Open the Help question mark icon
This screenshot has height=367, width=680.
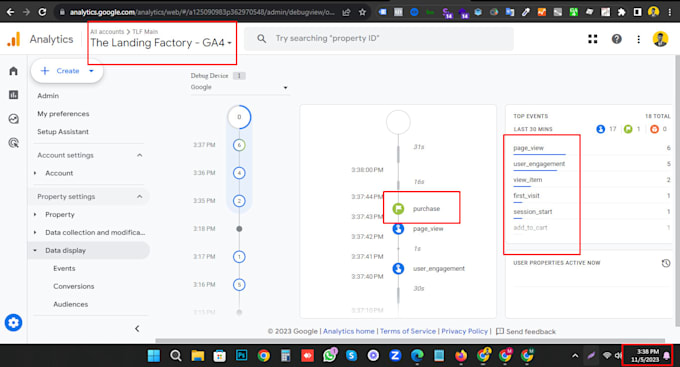point(616,39)
